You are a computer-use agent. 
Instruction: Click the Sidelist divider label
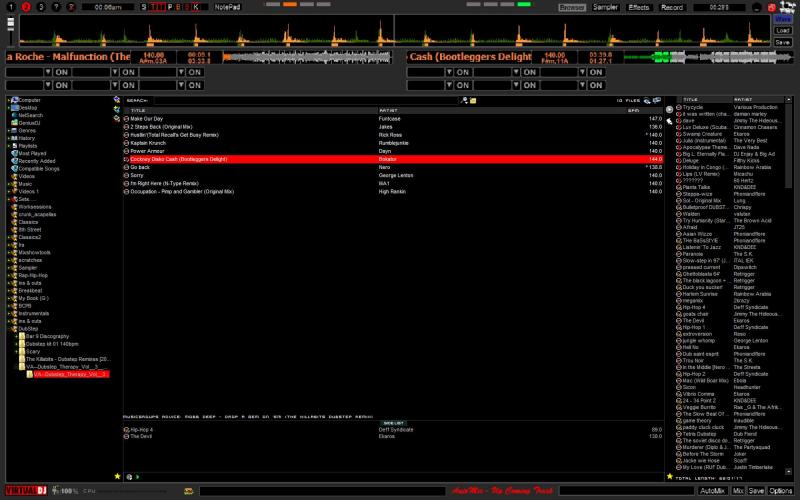[393, 423]
